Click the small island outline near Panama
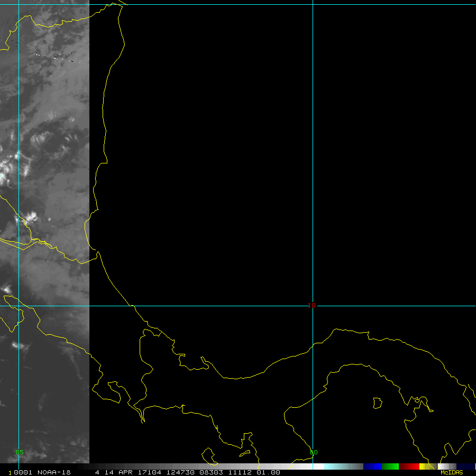The image size is (476, 476). 377,403
